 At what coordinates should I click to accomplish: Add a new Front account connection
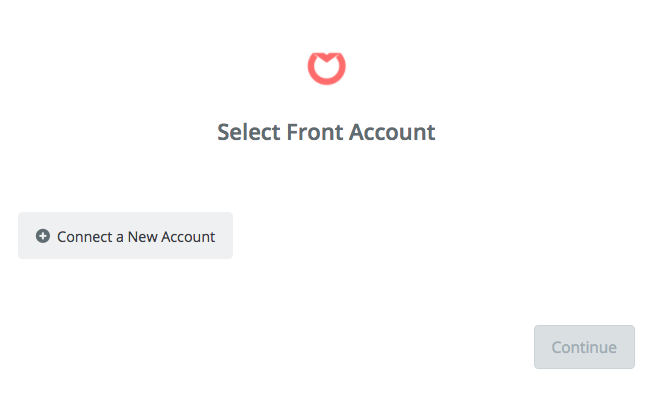(125, 236)
